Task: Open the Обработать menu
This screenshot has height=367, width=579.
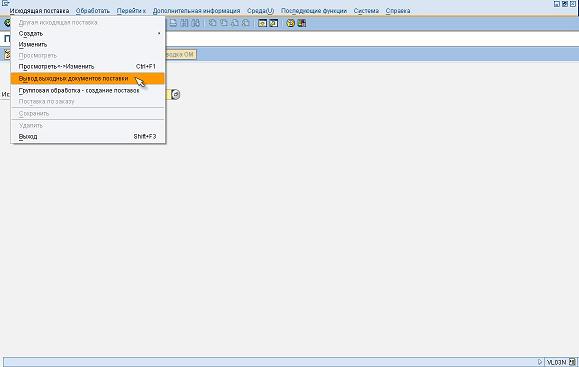Action: (93, 11)
